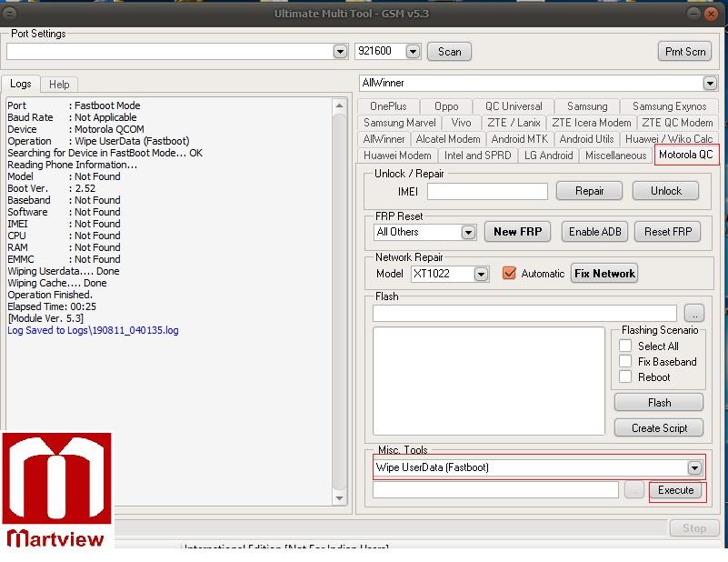Click the New FRP button
Screen dimensions: 728x562
click(x=517, y=232)
